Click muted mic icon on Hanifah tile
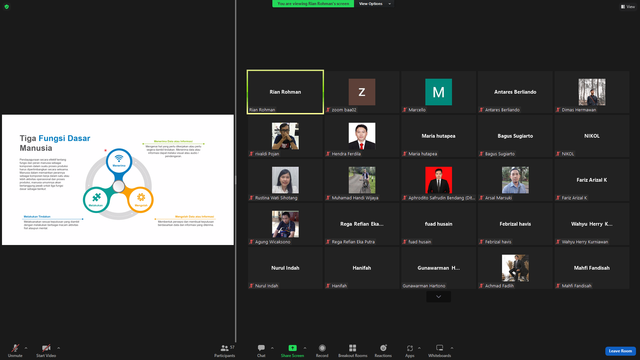Screen dimensions: 640x360 (x=328, y=286)
